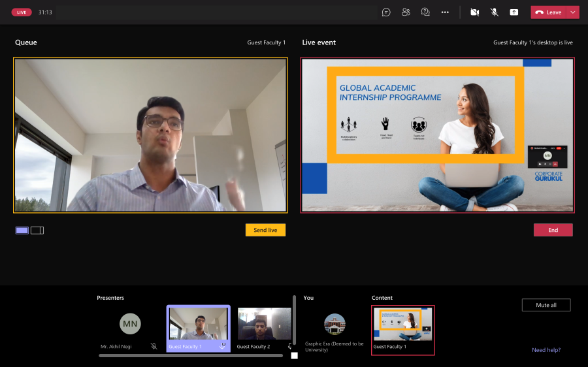
Task: Open the Need help? link
Action: click(546, 350)
